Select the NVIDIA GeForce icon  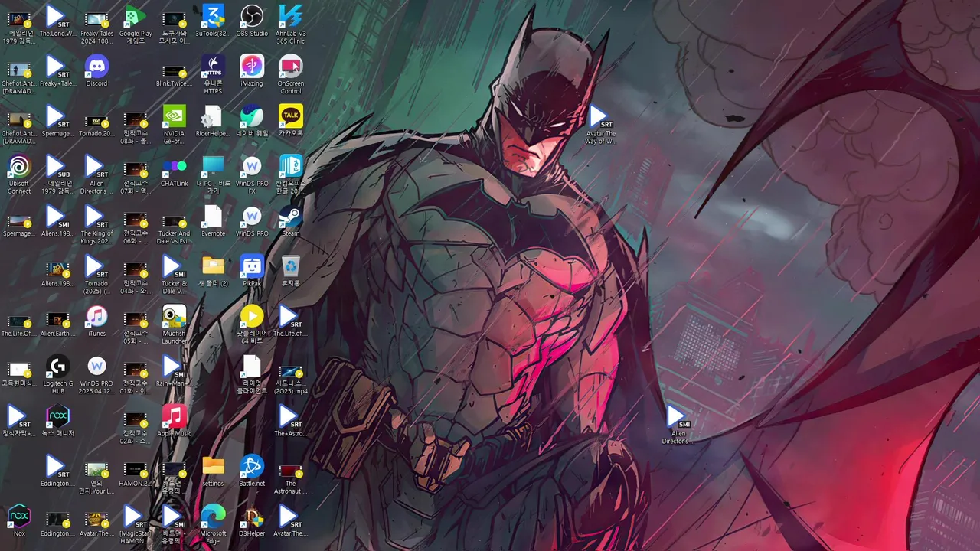point(174,125)
